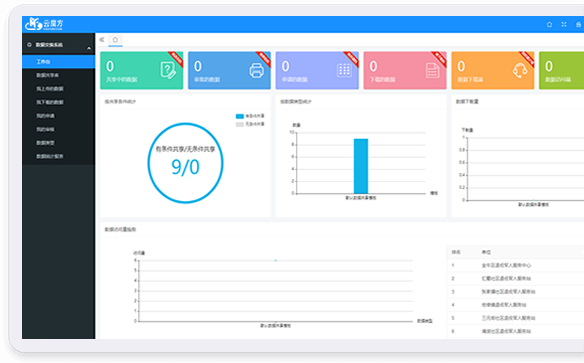
Task: Collapse the 数据交换系统 menu group arrow
Action: pos(89,48)
